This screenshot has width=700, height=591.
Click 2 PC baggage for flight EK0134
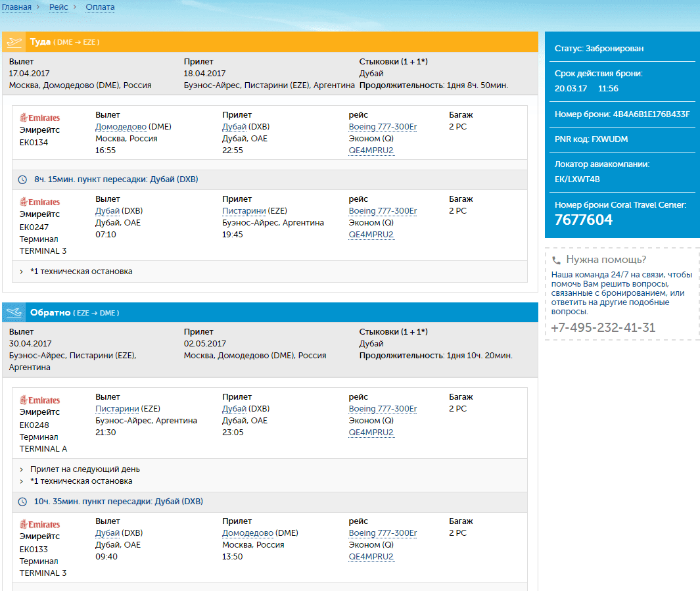(x=457, y=127)
